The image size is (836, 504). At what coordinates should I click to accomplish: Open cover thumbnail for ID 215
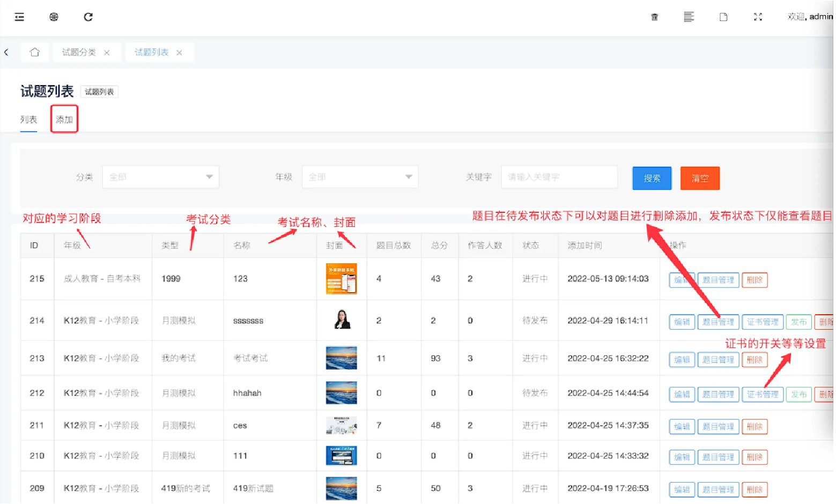point(341,279)
